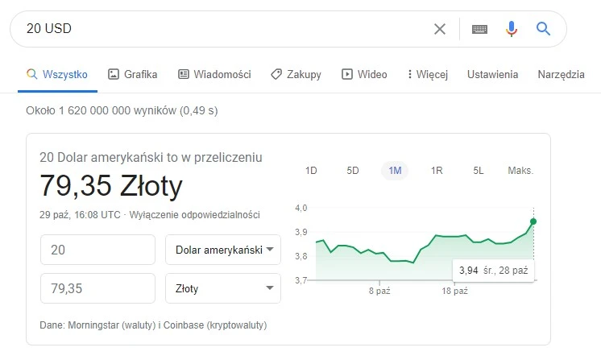Image resolution: width=601 pixels, height=364 pixels.
Task: Clear the search box with X icon
Action: coord(440,29)
